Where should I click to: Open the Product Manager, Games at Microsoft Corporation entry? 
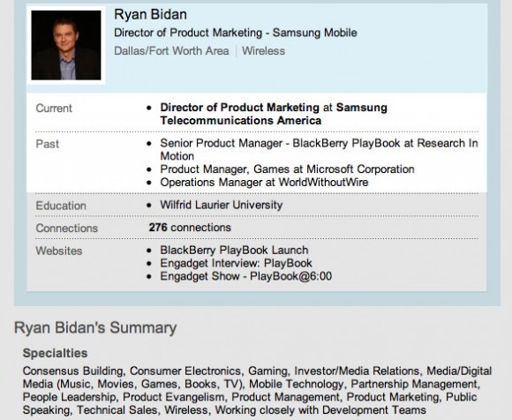click(288, 169)
